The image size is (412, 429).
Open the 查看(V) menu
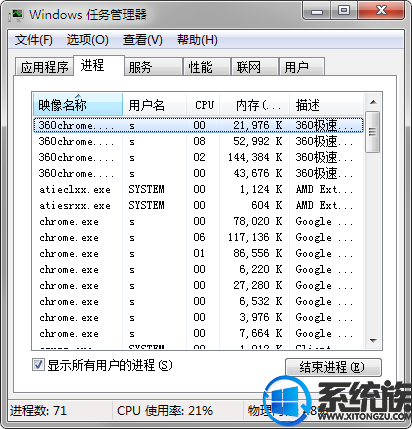[x=143, y=40]
